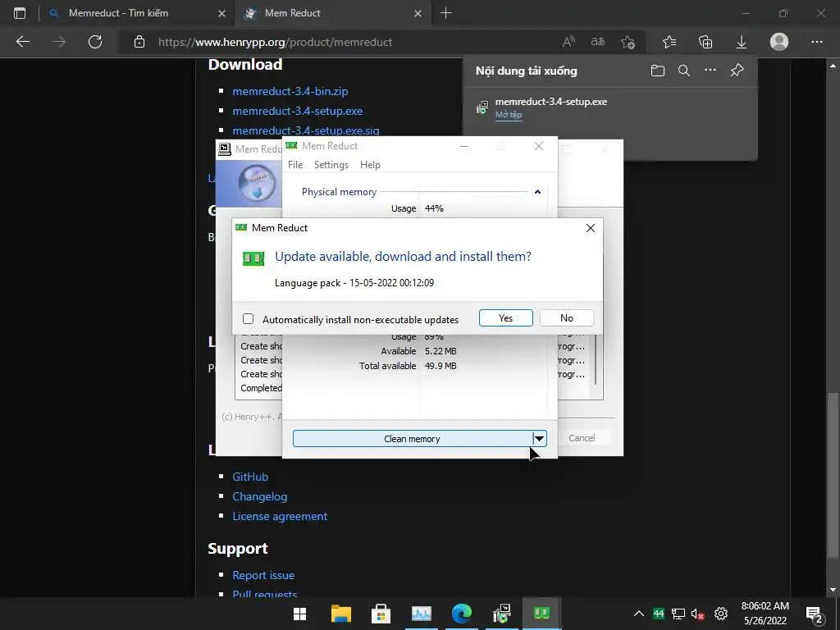Open Mem Reduct from taskbar

pyautogui.click(x=541, y=614)
